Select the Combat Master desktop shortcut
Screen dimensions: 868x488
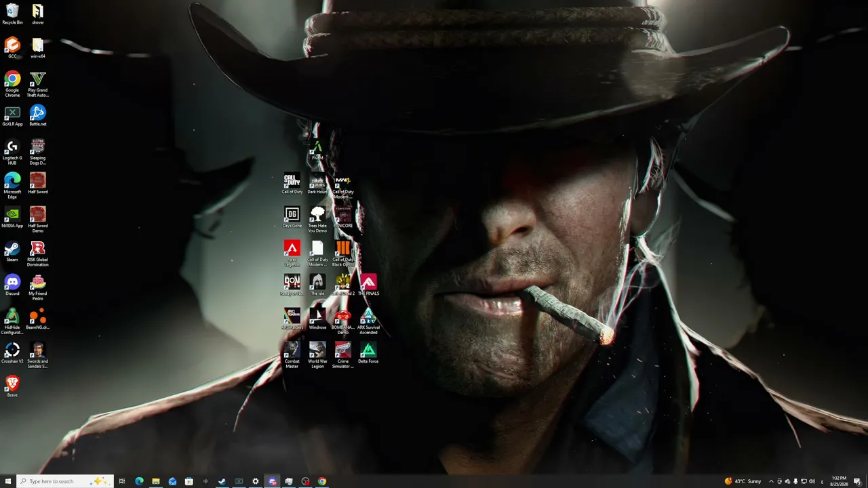point(292,356)
